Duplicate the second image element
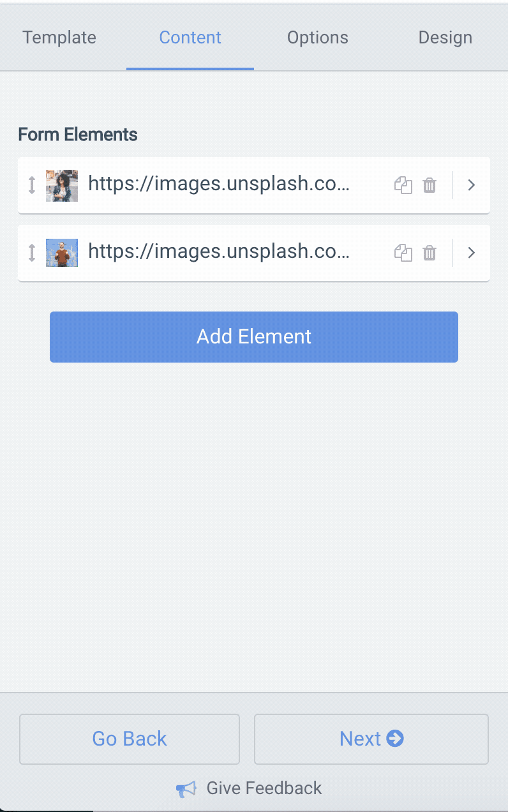Viewport: 508px width, 812px height. point(403,253)
